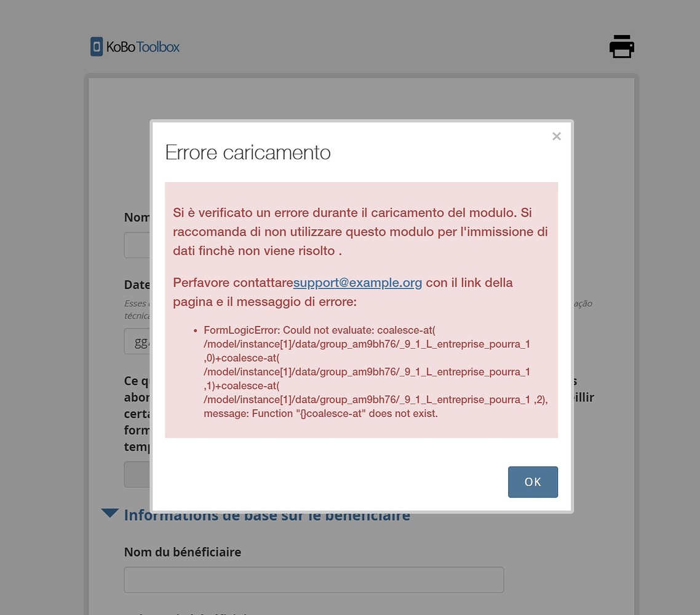Click the coalesce-at does not exist line
Image resolution: width=700 pixels, height=615 pixels.
tap(320, 413)
